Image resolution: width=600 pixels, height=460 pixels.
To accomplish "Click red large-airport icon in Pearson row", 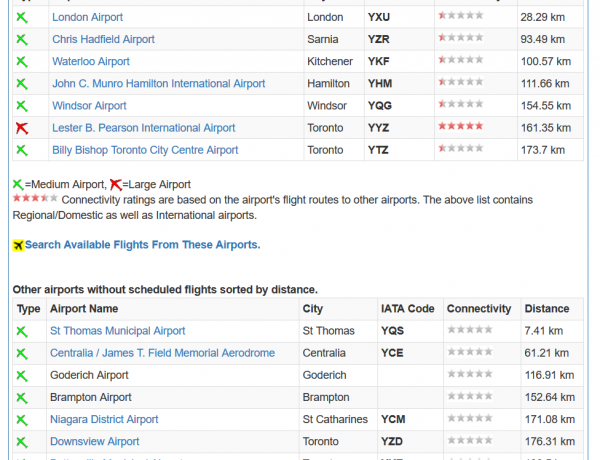I will (22, 128).
